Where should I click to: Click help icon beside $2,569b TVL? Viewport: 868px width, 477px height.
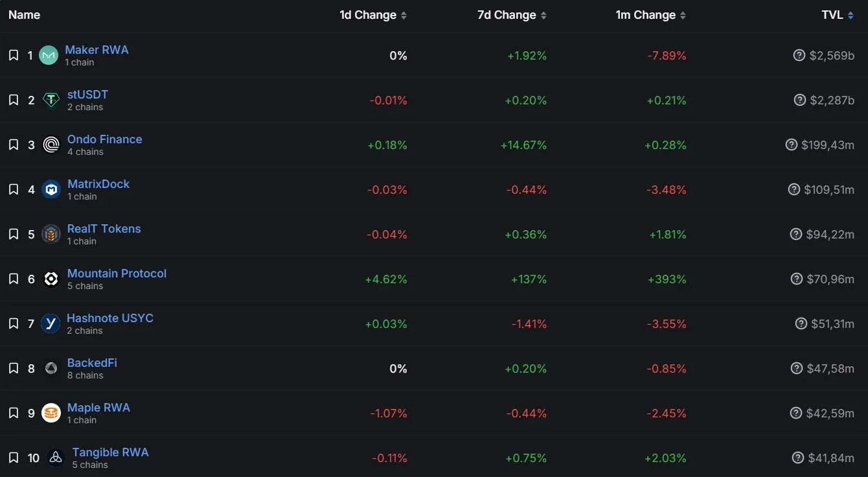point(799,56)
